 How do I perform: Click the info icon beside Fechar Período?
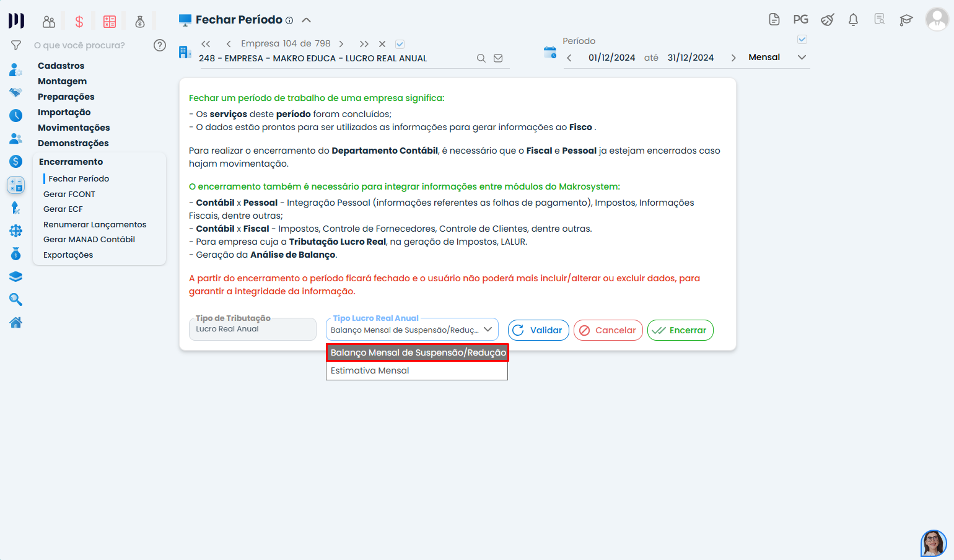(x=289, y=20)
